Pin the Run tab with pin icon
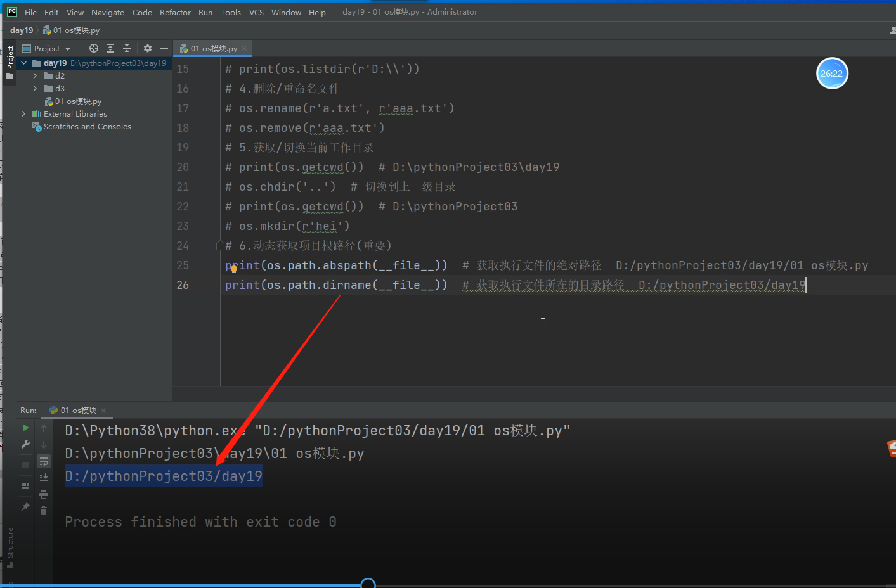The height and width of the screenshot is (588, 896). click(25, 507)
